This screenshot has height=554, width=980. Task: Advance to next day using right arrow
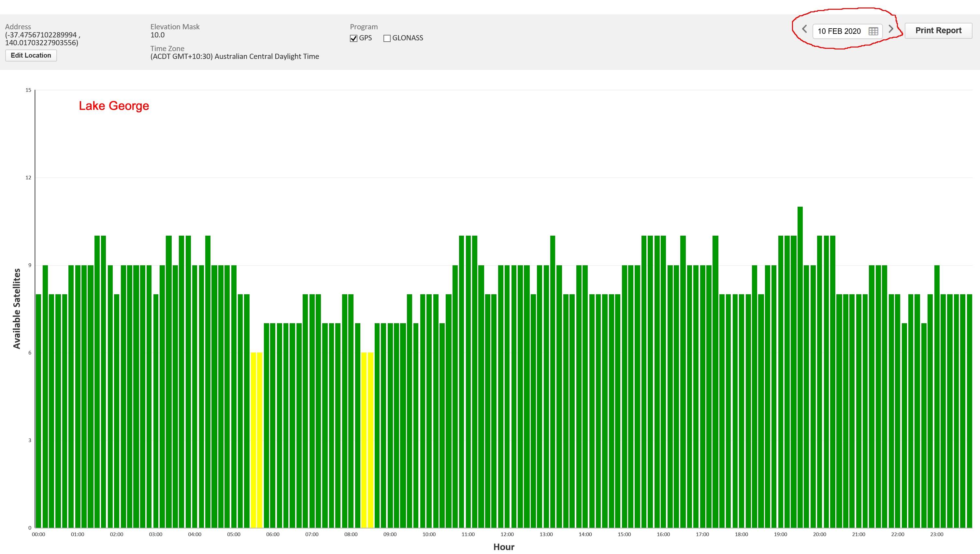(x=890, y=29)
